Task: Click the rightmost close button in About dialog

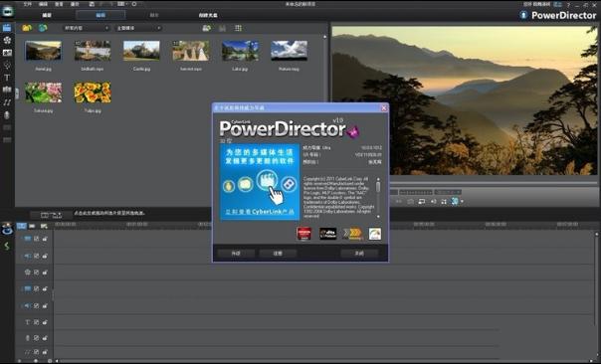Action: click(359, 254)
